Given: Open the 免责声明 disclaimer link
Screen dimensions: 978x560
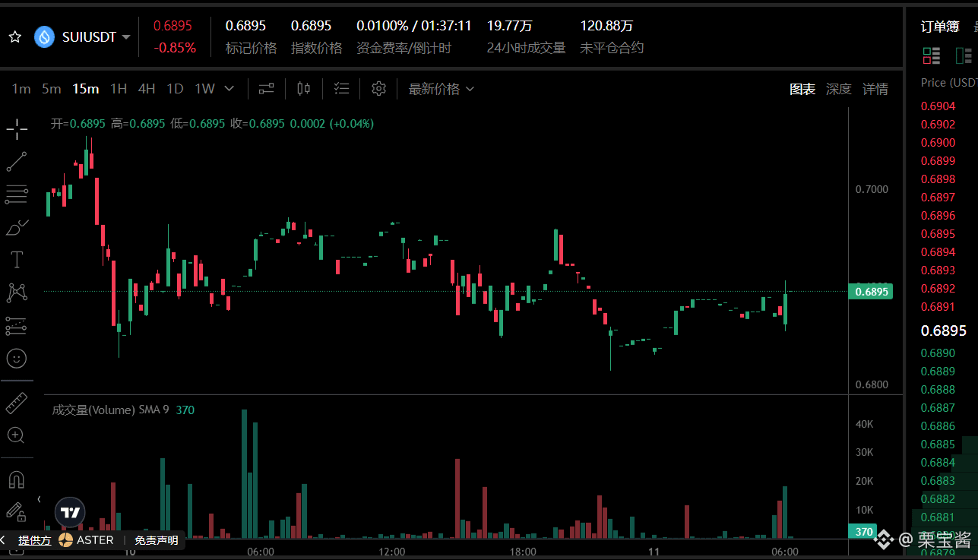Looking at the screenshot, I should point(157,540).
